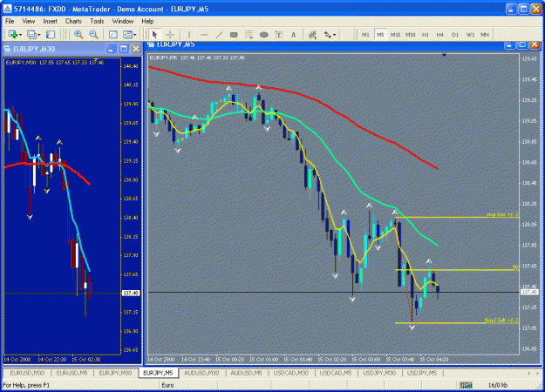Switch to D1 daily timeframe
The image size is (545, 392).
tap(455, 35)
